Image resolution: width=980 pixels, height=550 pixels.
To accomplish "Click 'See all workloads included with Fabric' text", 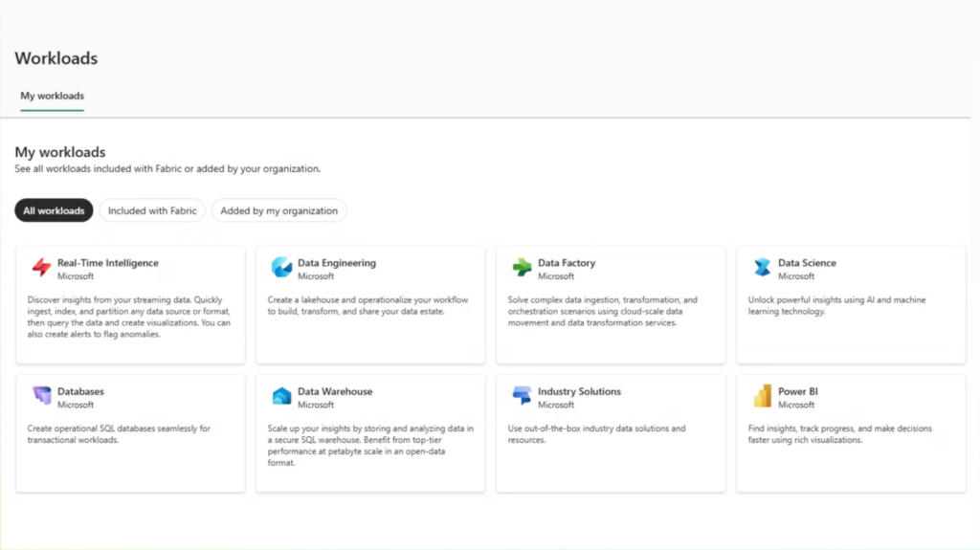I will click(167, 168).
